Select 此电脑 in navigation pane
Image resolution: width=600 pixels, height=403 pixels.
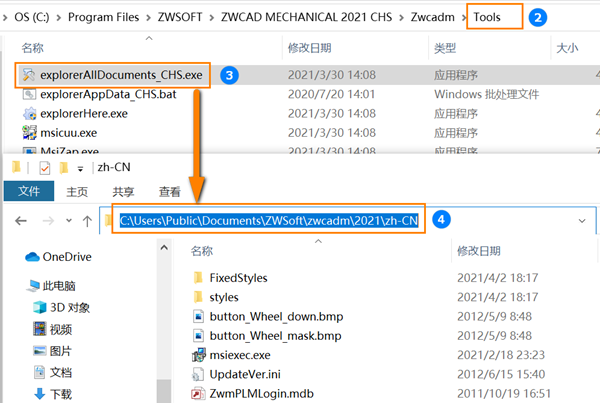59,286
